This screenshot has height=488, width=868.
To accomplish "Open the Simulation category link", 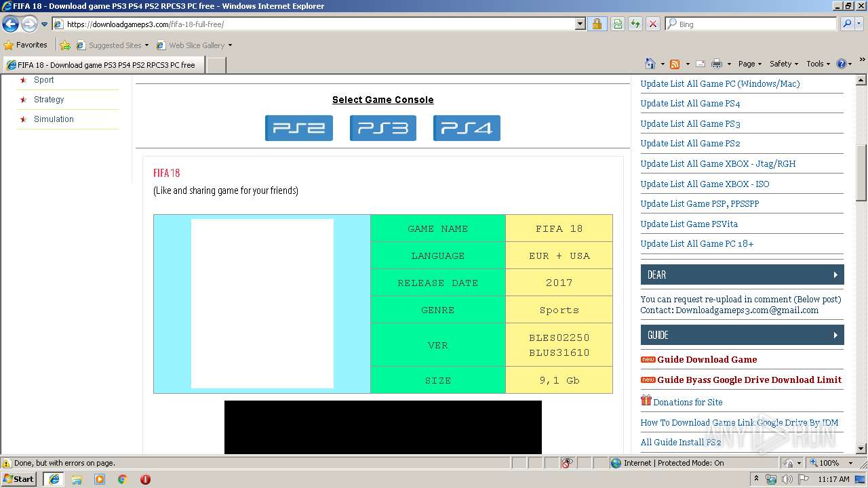I will point(54,119).
